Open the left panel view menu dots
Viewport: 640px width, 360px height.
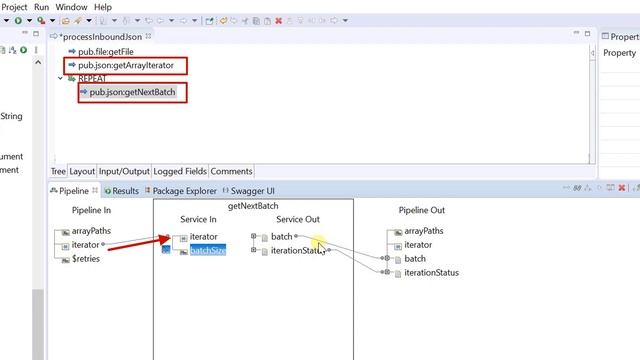(36, 50)
